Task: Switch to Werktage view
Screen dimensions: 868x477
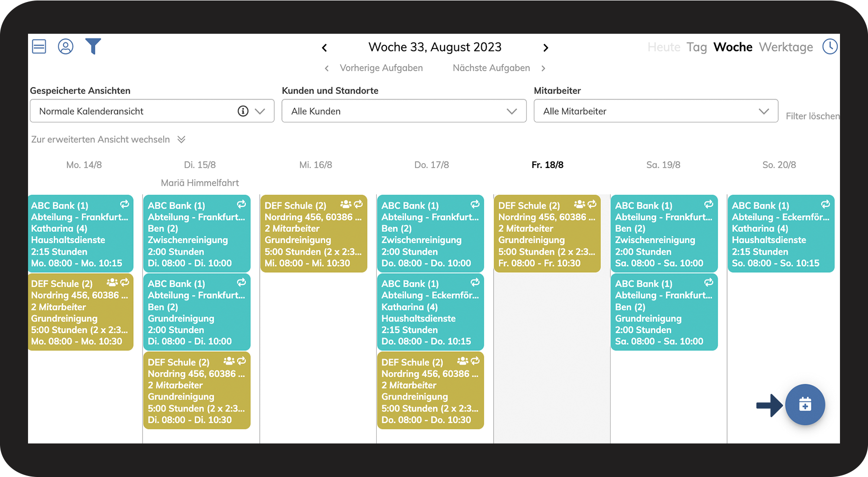Action: pos(786,47)
